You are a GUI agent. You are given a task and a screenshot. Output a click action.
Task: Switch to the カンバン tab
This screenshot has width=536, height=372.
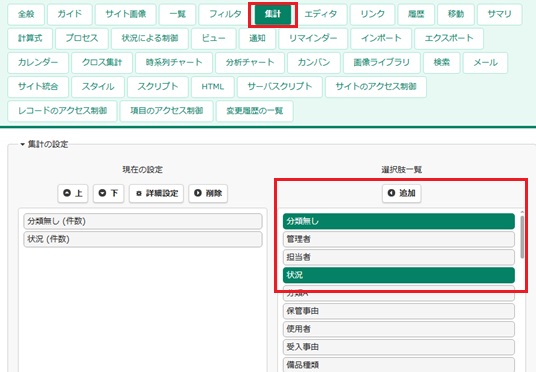pos(313,63)
